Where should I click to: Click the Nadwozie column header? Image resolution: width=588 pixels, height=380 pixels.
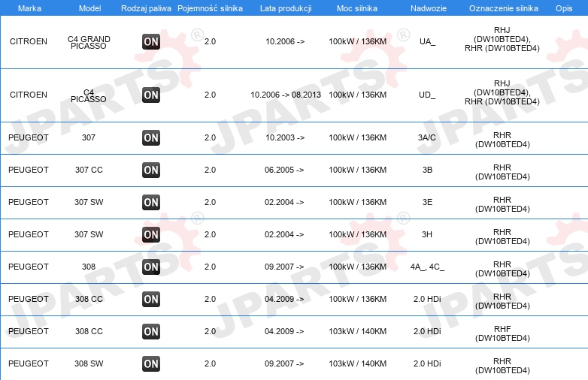pos(429,8)
